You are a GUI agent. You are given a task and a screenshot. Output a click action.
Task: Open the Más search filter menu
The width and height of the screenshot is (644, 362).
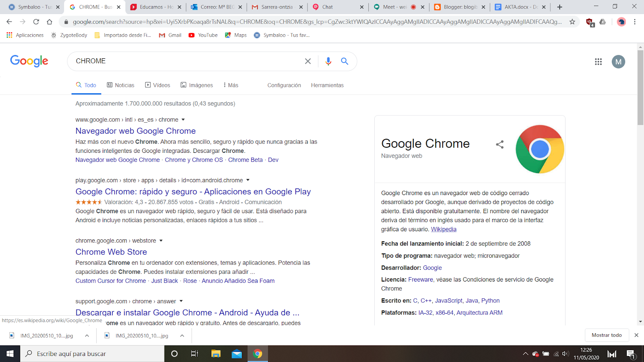tap(231, 85)
